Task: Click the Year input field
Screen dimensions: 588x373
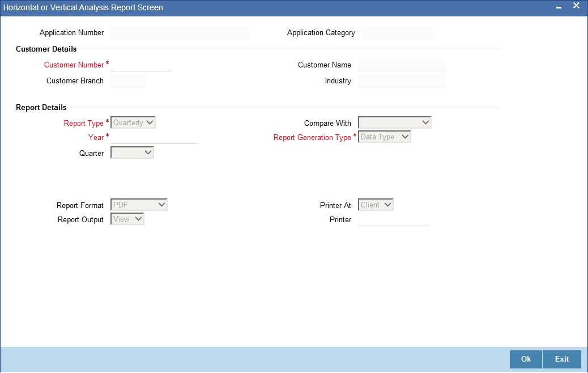Action: [154, 137]
